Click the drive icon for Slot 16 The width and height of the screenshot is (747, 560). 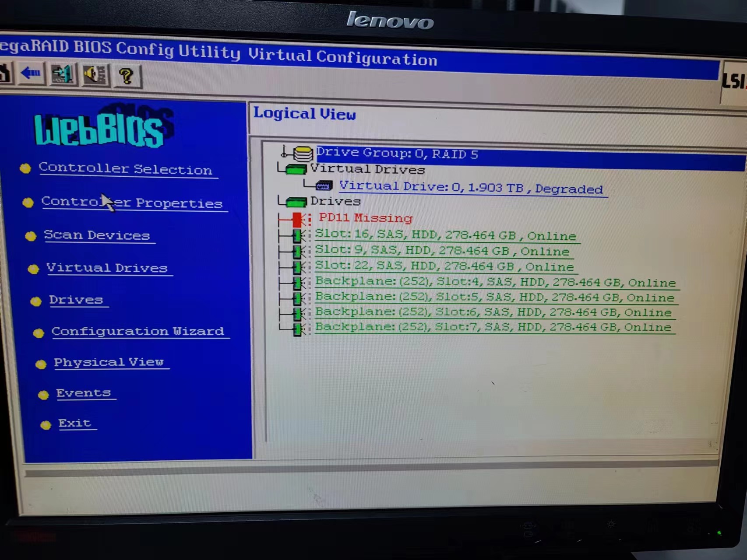point(300,236)
